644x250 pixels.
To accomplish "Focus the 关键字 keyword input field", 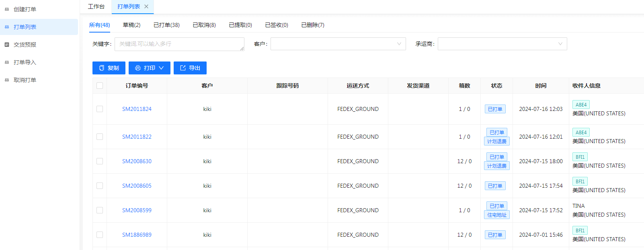I will tap(179, 44).
